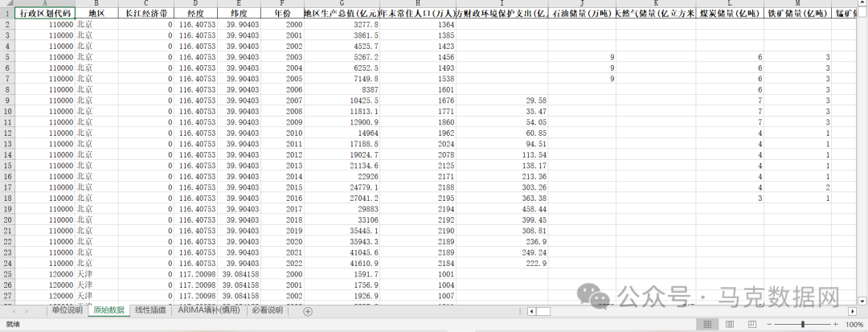Add a new sheet with the plus icon
This screenshot has height=332, width=868.
click(308, 312)
